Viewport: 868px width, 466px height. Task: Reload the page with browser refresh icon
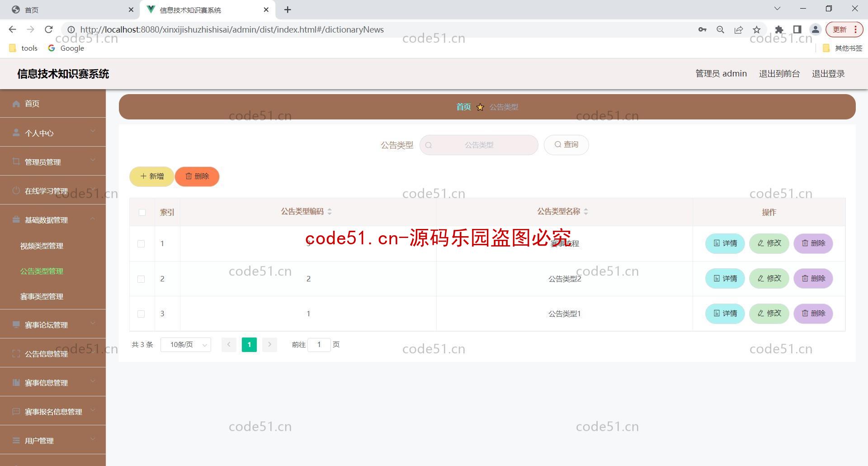click(49, 29)
